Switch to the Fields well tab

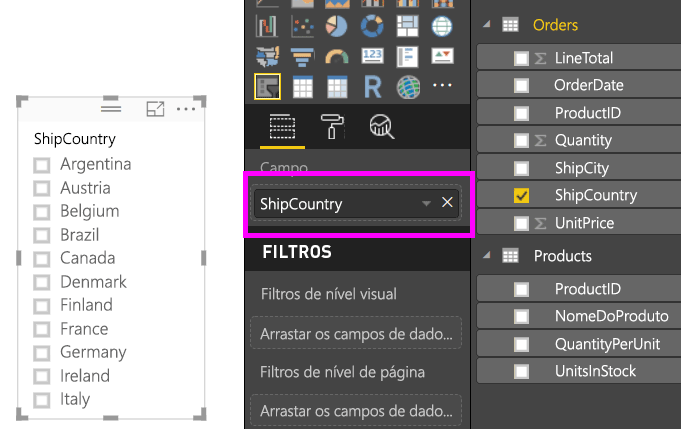pyautogui.click(x=282, y=127)
